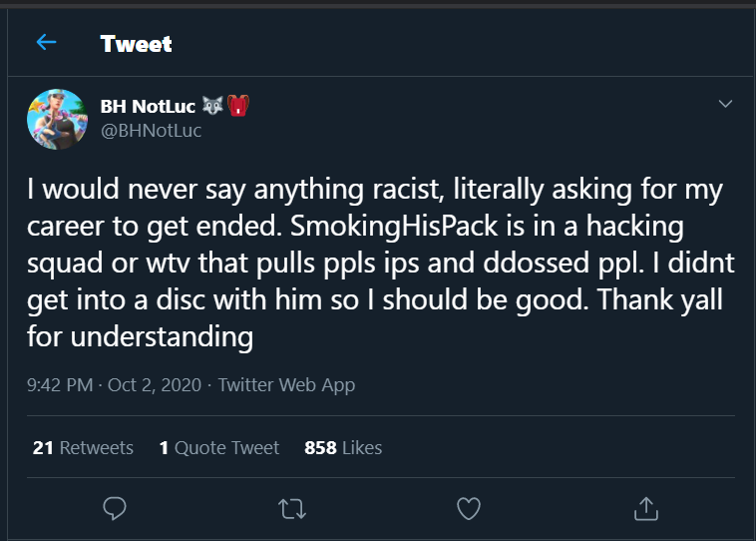Open the Twitter Web App source link
Viewport: 756px width, 541px height.
(x=286, y=384)
